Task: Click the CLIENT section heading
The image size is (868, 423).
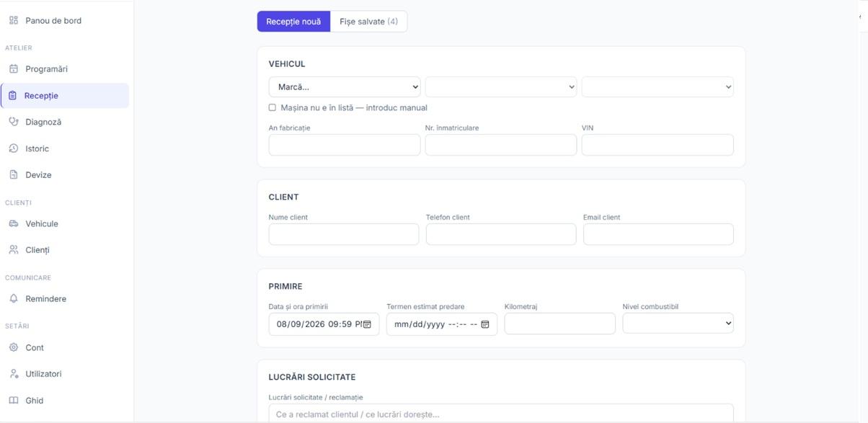Action: (284, 197)
